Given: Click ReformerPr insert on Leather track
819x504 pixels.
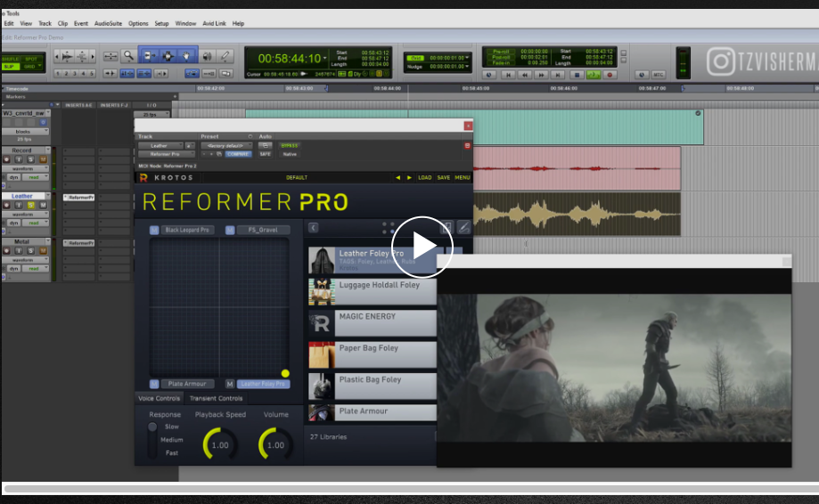Looking at the screenshot, I should pyautogui.click(x=79, y=197).
